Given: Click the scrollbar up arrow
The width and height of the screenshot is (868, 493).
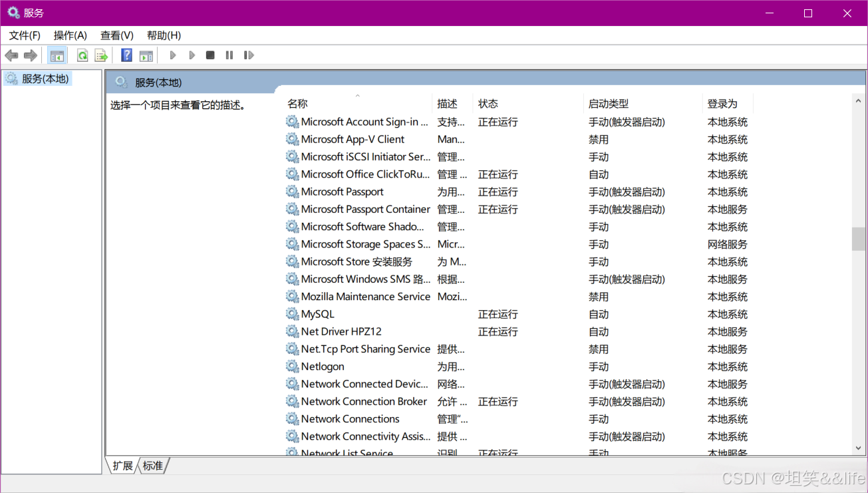Looking at the screenshot, I should [x=858, y=101].
